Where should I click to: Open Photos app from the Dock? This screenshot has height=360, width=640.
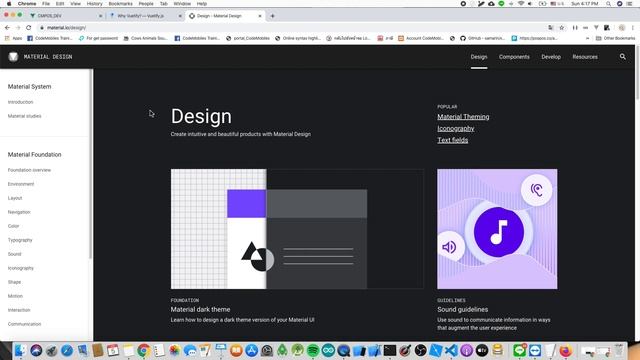(x=175, y=351)
